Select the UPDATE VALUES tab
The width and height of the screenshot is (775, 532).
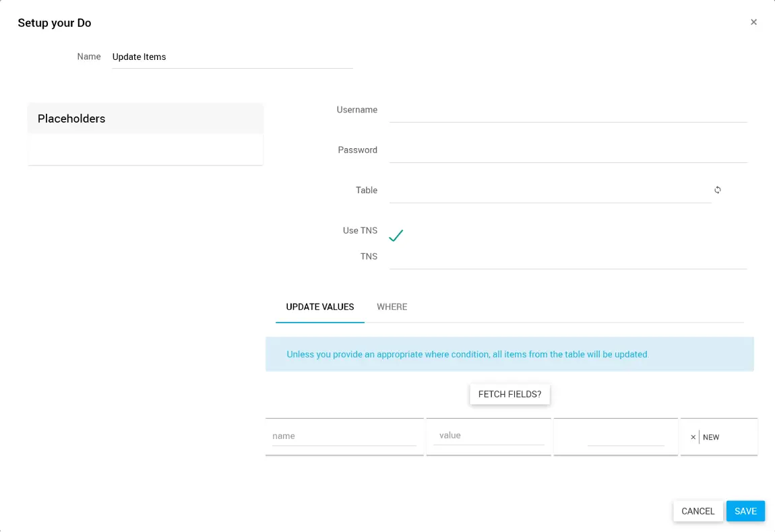click(x=320, y=307)
